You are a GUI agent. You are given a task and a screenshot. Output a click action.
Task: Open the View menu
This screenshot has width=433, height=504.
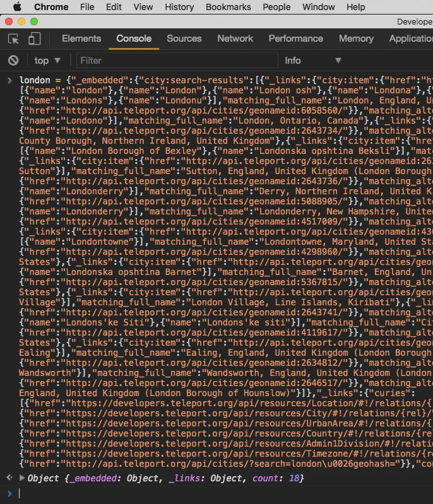[x=143, y=7]
